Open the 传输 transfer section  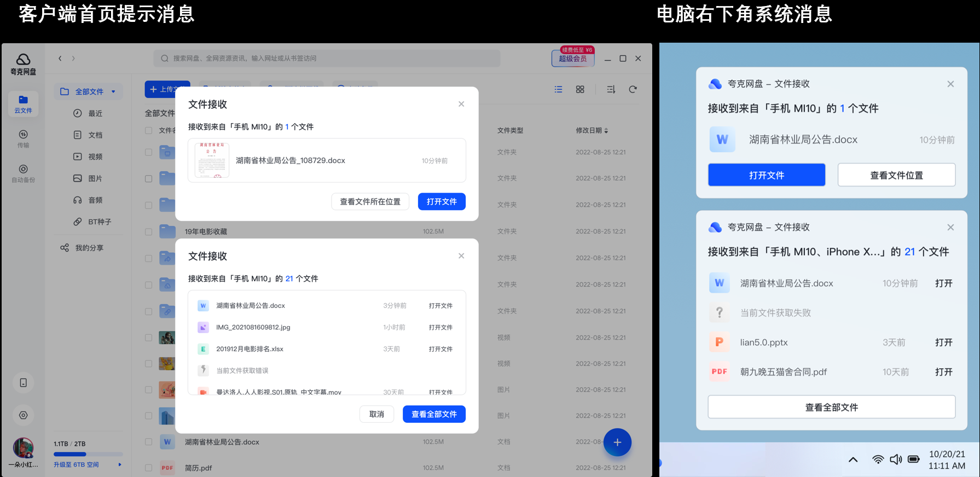(x=23, y=139)
